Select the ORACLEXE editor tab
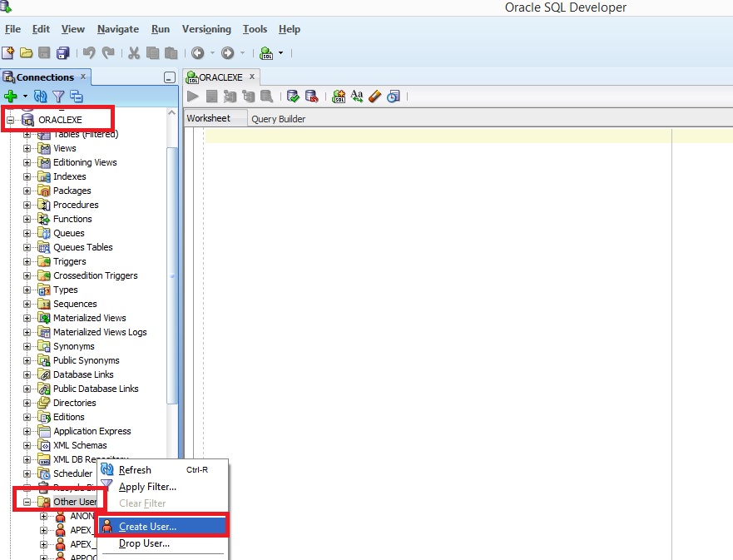 tap(220, 77)
